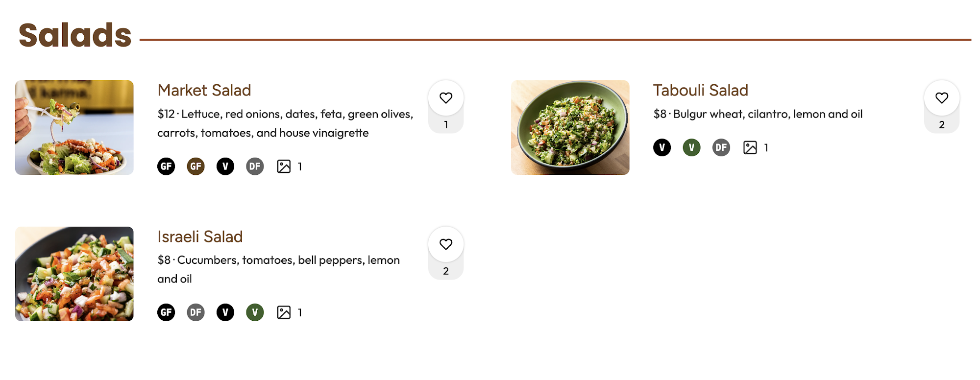Click the green V badge under Israeli Salad
Viewport: 980px width, 380px height.
pyautogui.click(x=255, y=312)
